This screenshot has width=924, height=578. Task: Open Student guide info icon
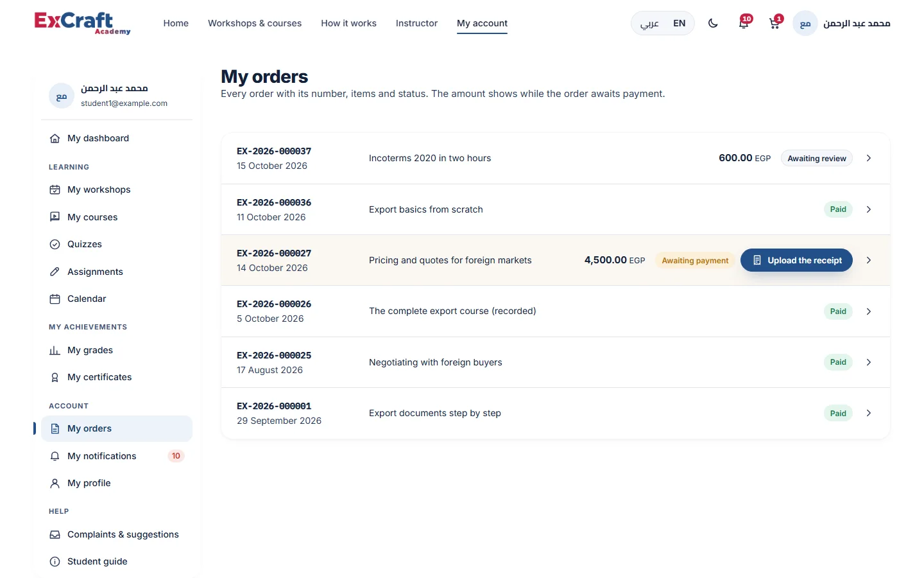(55, 561)
